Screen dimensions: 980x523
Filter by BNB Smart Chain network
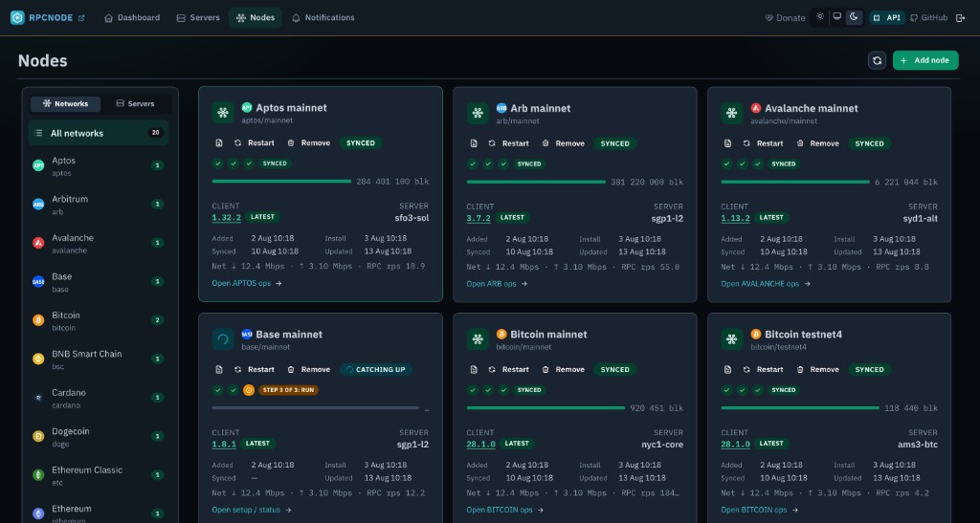coord(99,360)
